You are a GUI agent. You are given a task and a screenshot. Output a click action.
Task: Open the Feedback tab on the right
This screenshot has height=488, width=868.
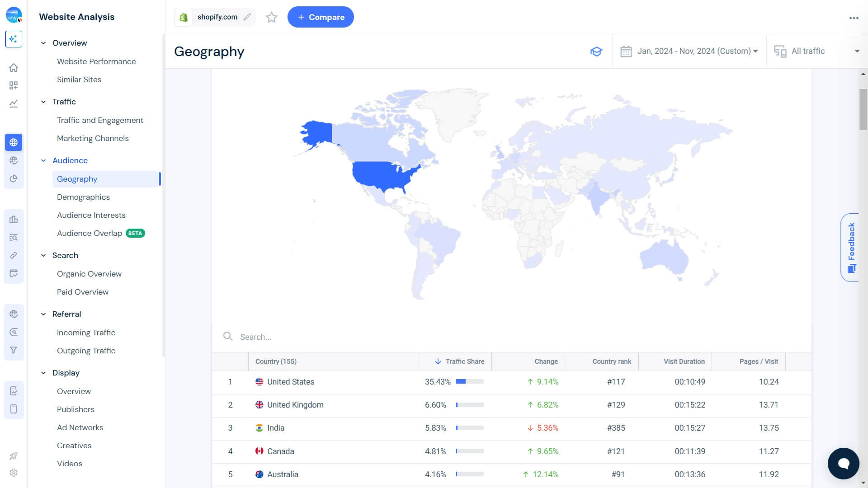point(852,247)
